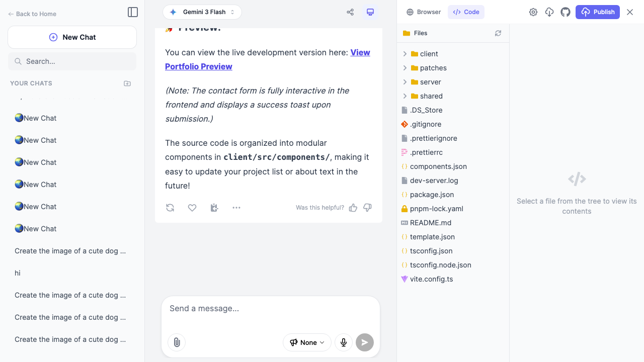Give a thumbs up on the response
Viewport: 644px width, 362px height.
click(x=353, y=208)
